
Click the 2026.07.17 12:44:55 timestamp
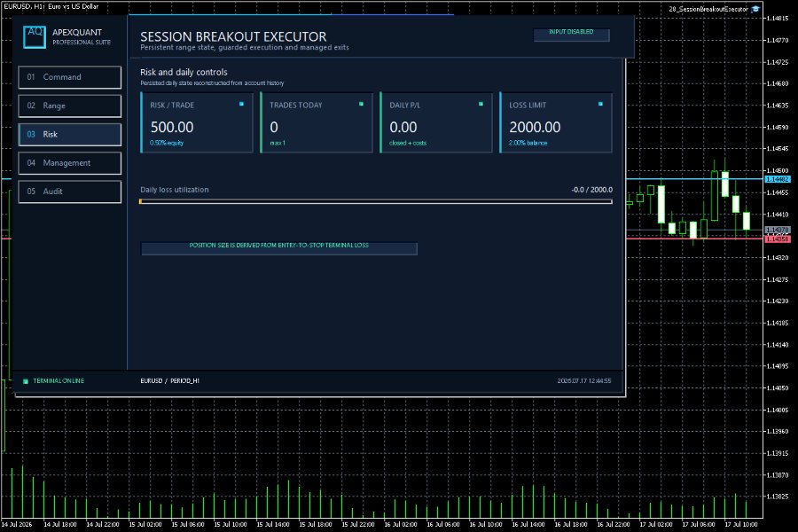click(x=584, y=380)
